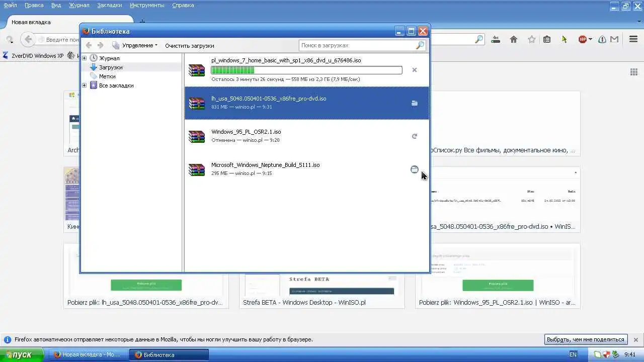Open the Управление dropdown menu
This screenshot has width=644, height=362.
[135, 45]
